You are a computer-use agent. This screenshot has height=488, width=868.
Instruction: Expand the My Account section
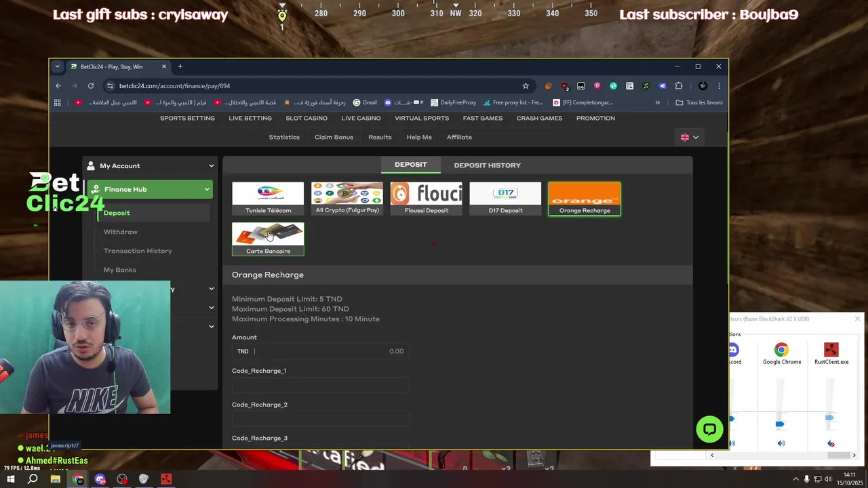[150, 165]
